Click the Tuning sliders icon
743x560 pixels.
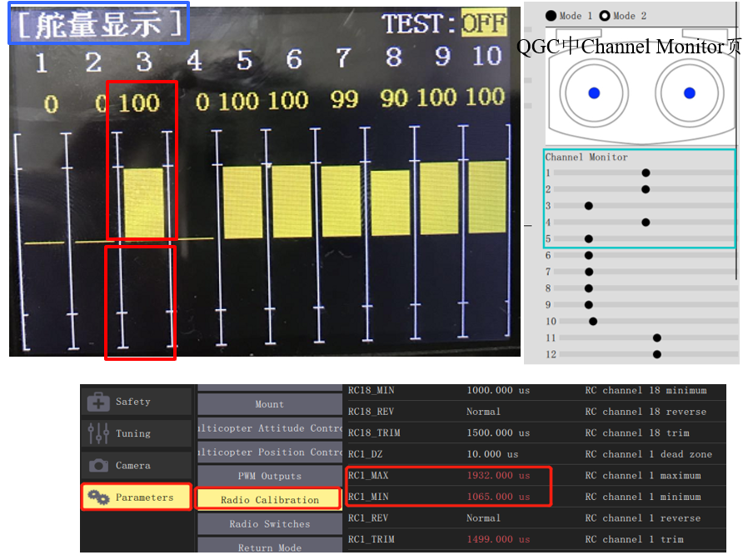click(98, 433)
